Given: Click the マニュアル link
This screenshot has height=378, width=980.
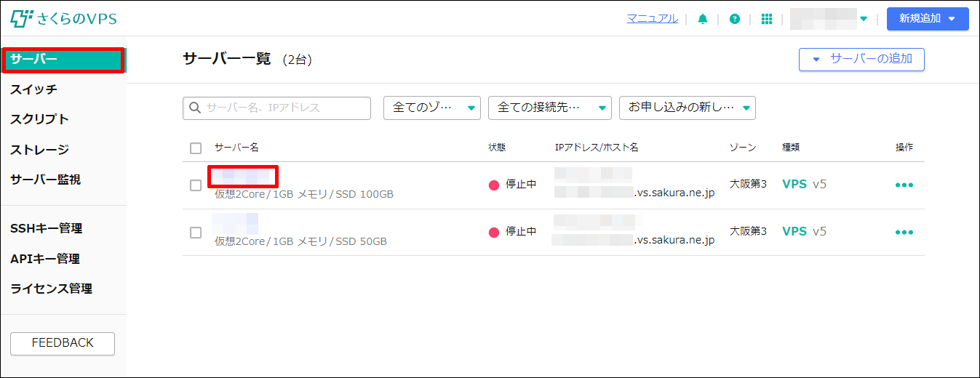Looking at the screenshot, I should tap(652, 19).
